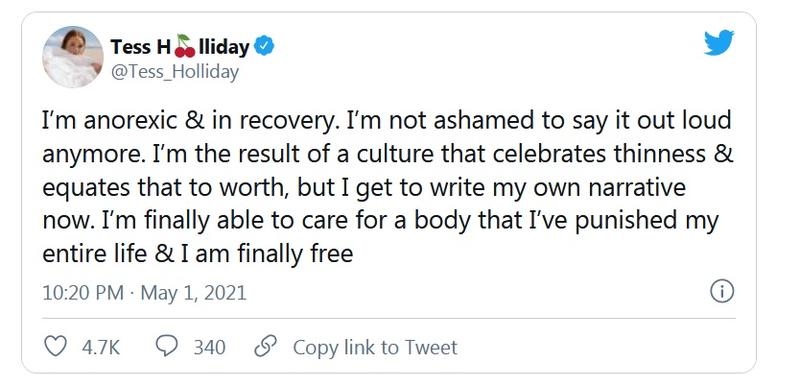Click the line starting with 'equates that to worth'
Viewport: 800px width, 386px height.
click(364, 188)
